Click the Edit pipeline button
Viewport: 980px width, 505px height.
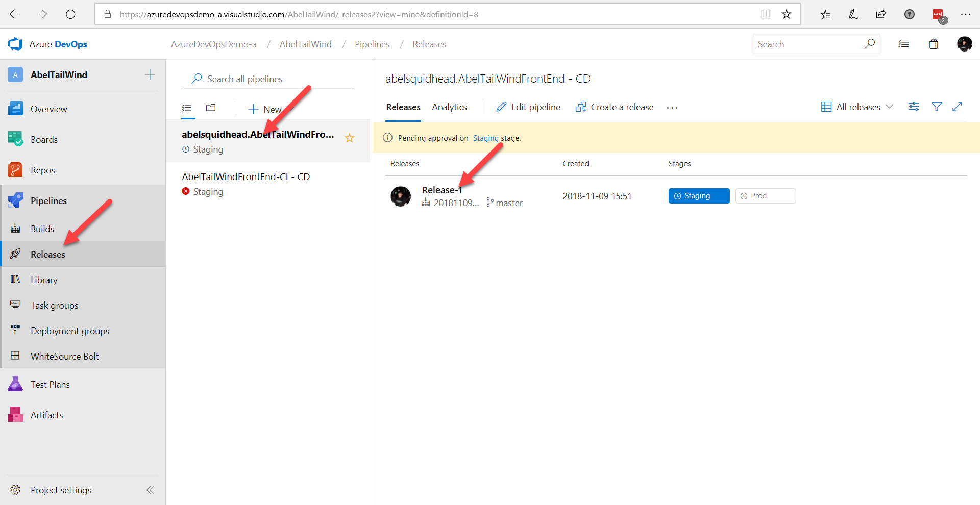528,107
